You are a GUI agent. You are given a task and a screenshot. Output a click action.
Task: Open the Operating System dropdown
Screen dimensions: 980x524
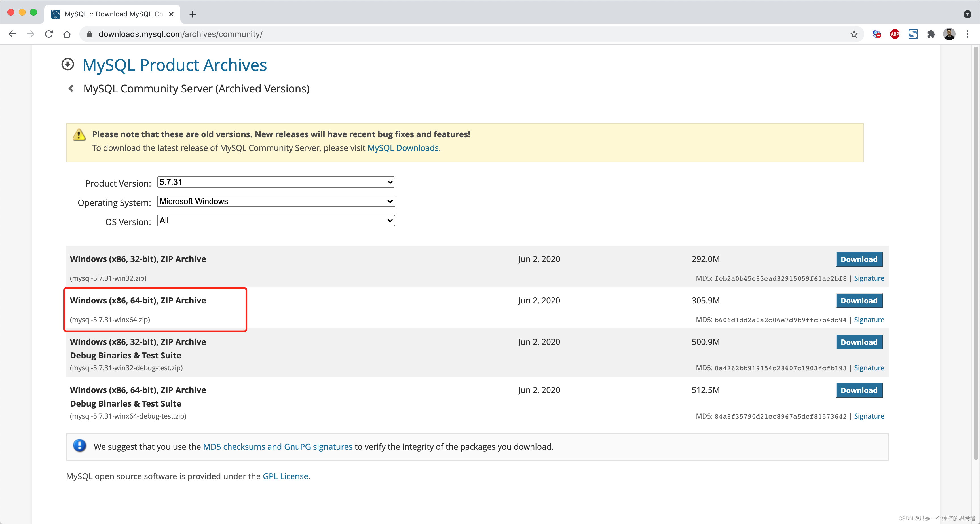276,201
